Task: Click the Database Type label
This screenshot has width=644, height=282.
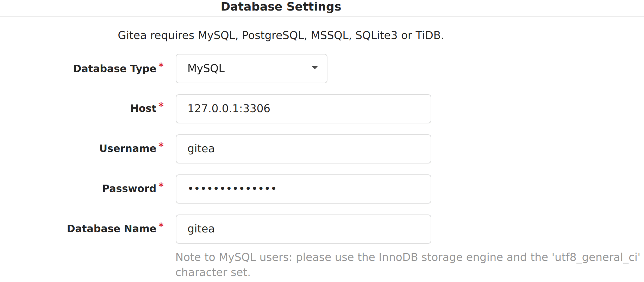Action: pyautogui.click(x=115, y=69)
